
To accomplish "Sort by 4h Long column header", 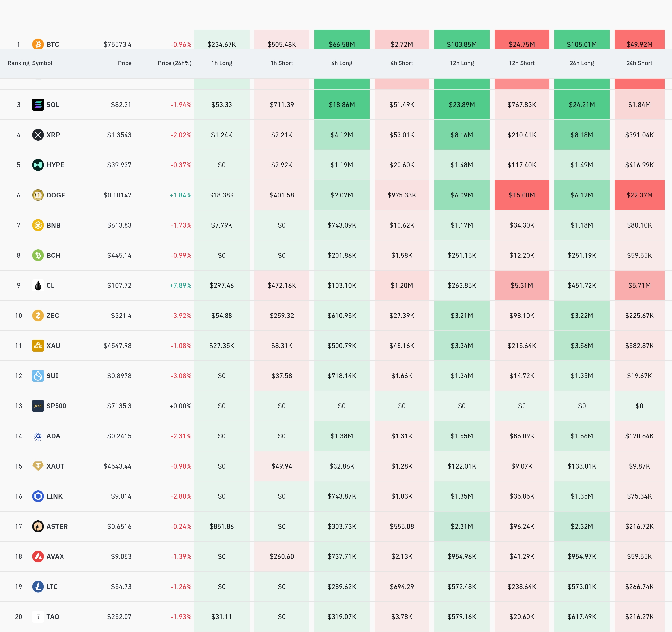I will [341, 63].
